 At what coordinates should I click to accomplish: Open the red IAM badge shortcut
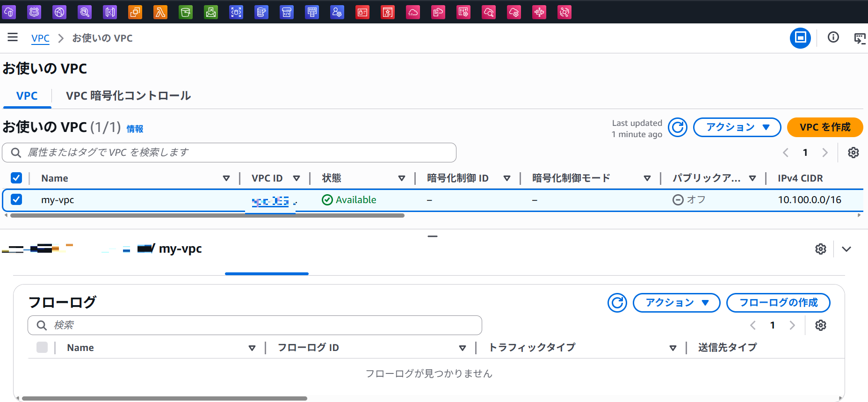pyautogui.click(x=362, y=12)
